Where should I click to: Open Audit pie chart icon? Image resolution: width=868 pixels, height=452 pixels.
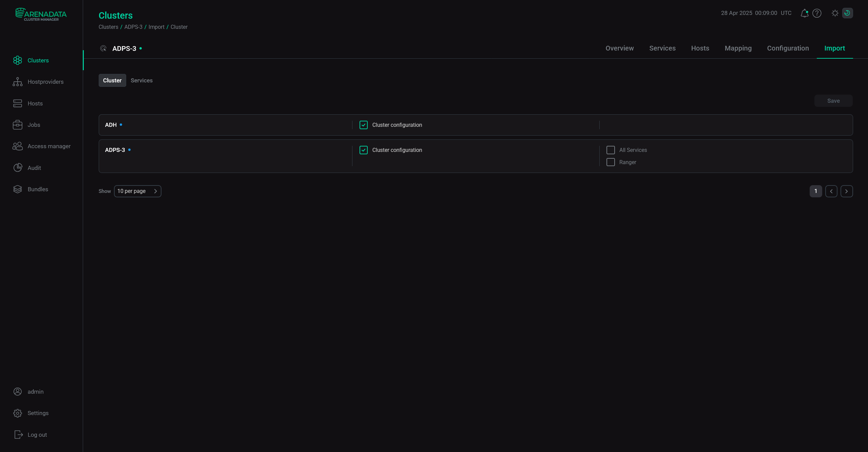point(18,168)
